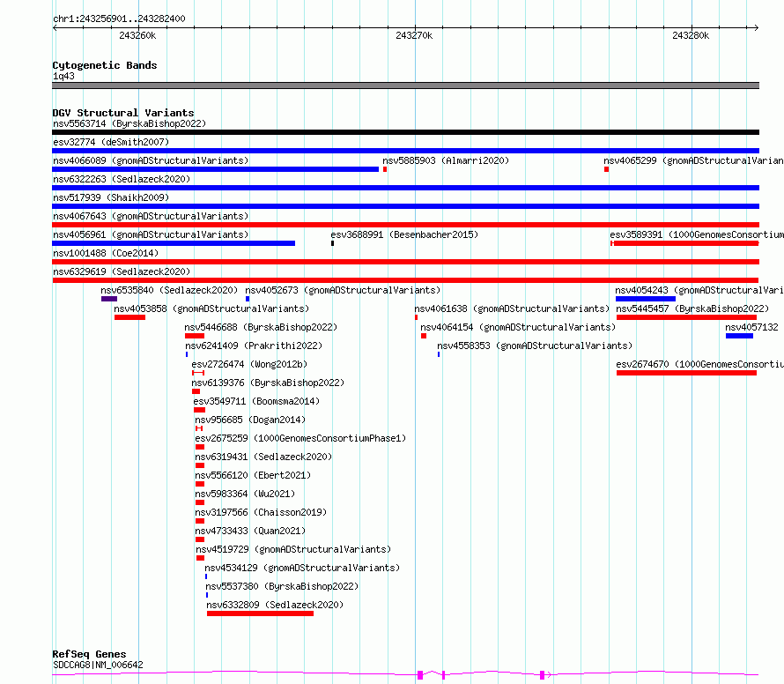Screen dimensions: 784x684
Task: Select the black nsv5563714 variant bar
Action: pyautogui.click(x=405, y=132)
